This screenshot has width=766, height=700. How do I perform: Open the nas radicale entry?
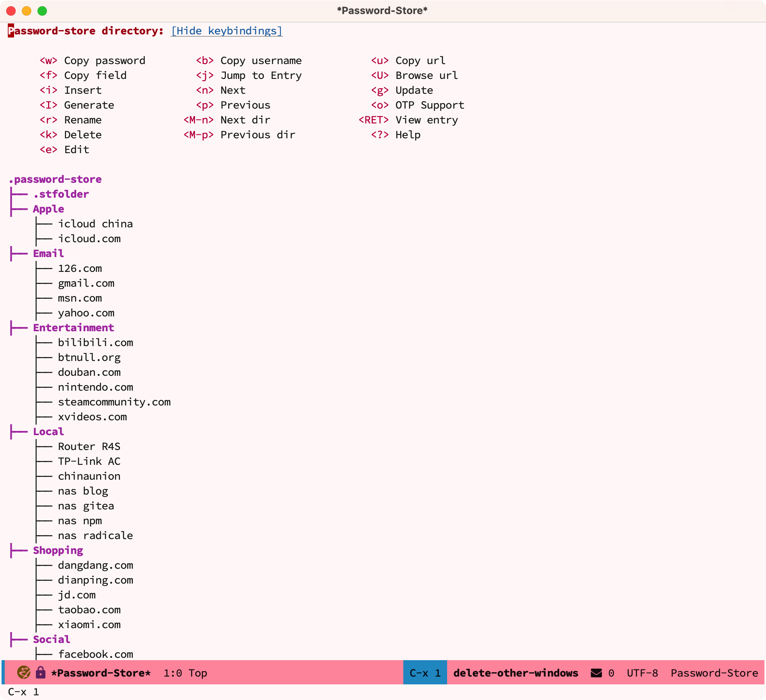95,536
